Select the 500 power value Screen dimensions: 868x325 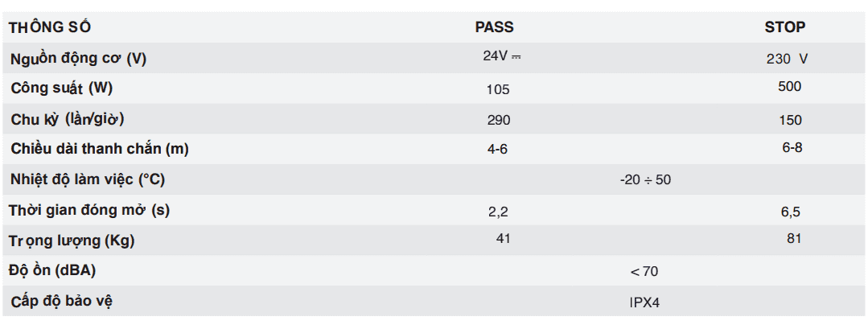pos(790,87)
